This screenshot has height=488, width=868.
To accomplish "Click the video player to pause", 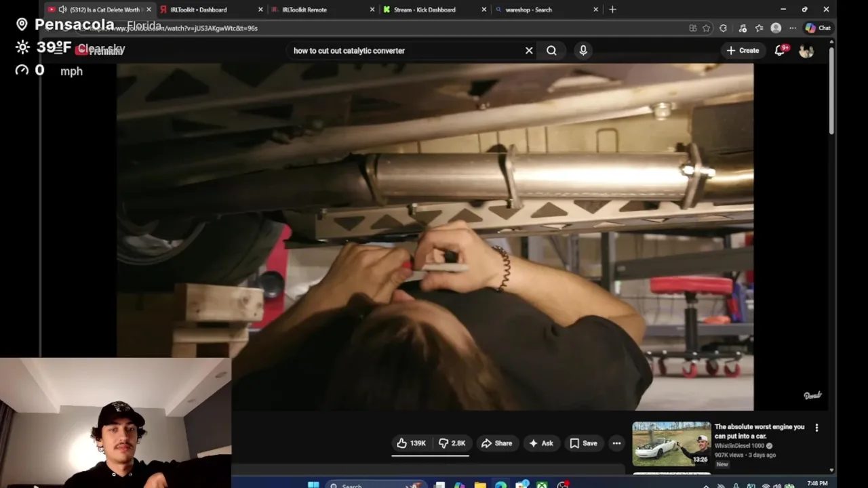I will (435, 237).
